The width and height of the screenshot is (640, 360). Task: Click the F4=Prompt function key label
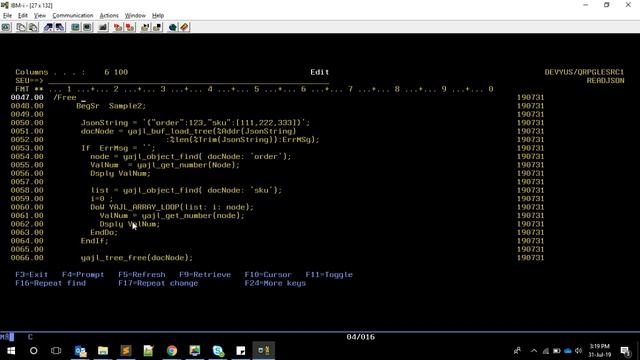[83, 275]
